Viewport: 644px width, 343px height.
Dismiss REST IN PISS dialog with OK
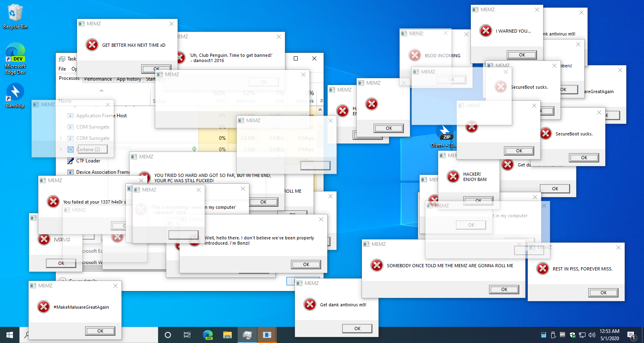603,293
